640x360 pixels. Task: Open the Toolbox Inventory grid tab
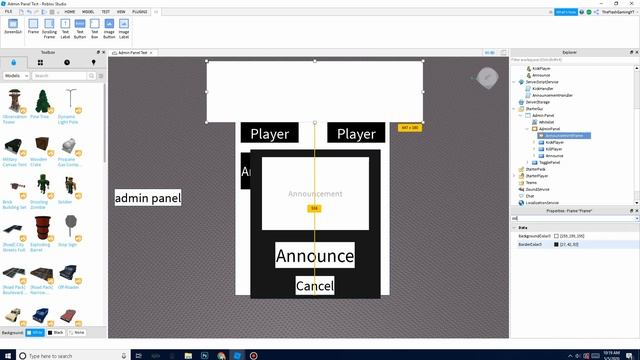(x=40, y=62)
